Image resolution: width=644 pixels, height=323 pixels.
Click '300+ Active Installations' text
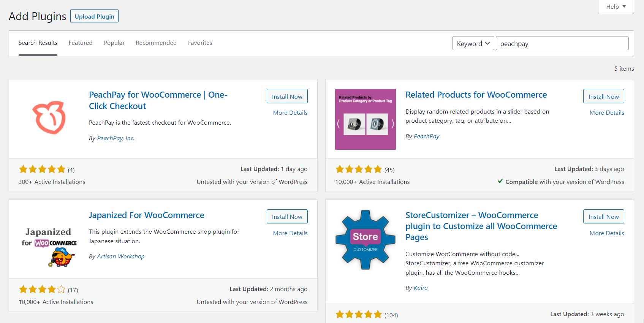52,182
